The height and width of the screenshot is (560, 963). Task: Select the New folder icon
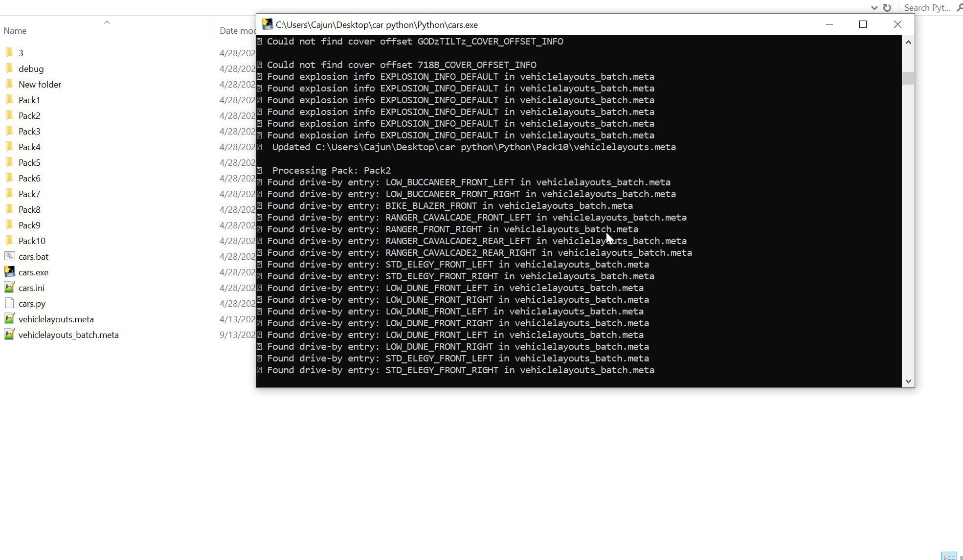click(x=9, y=84)
